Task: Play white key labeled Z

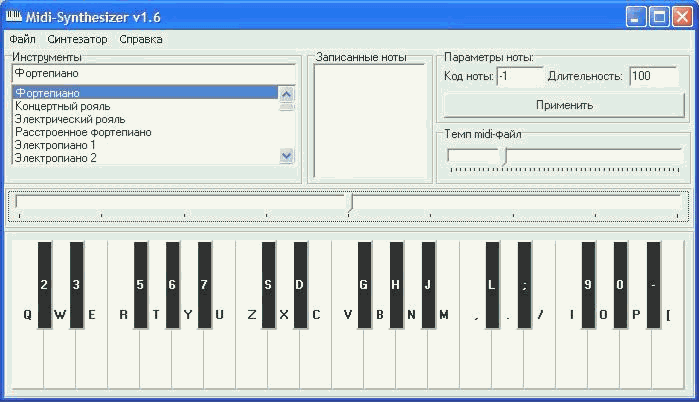Action: [x=251, y=357]
